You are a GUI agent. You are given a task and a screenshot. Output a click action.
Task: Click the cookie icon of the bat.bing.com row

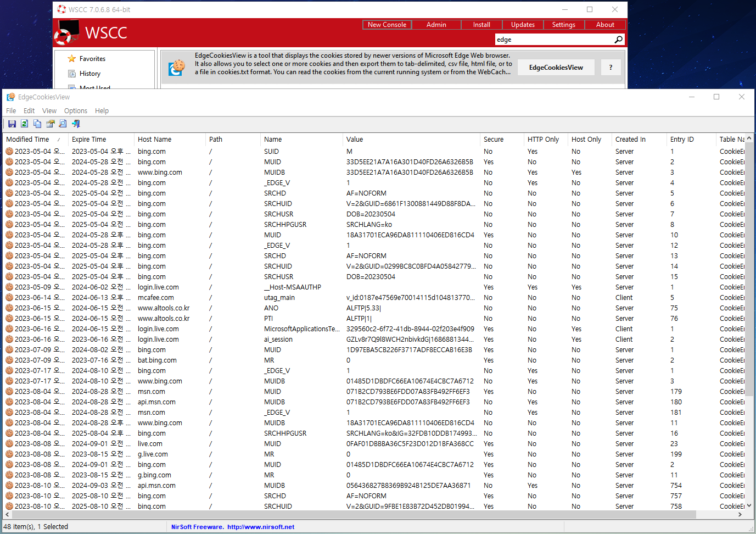point(9,360)
